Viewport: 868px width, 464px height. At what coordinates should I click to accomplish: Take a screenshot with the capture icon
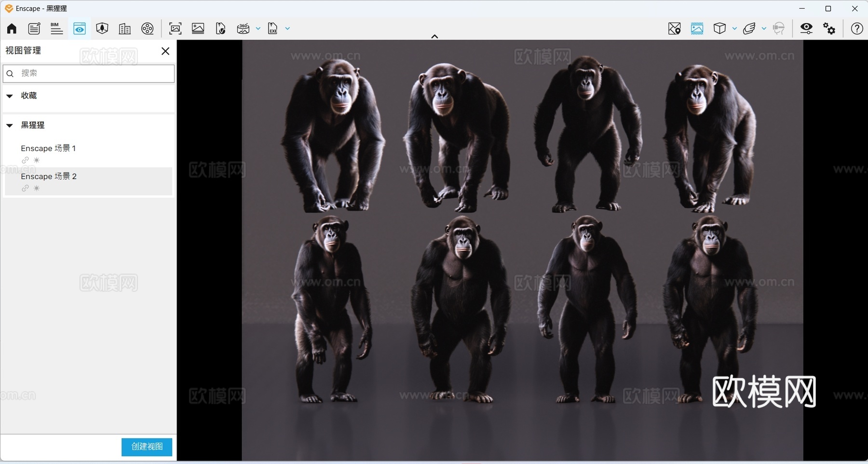[176, 29]
